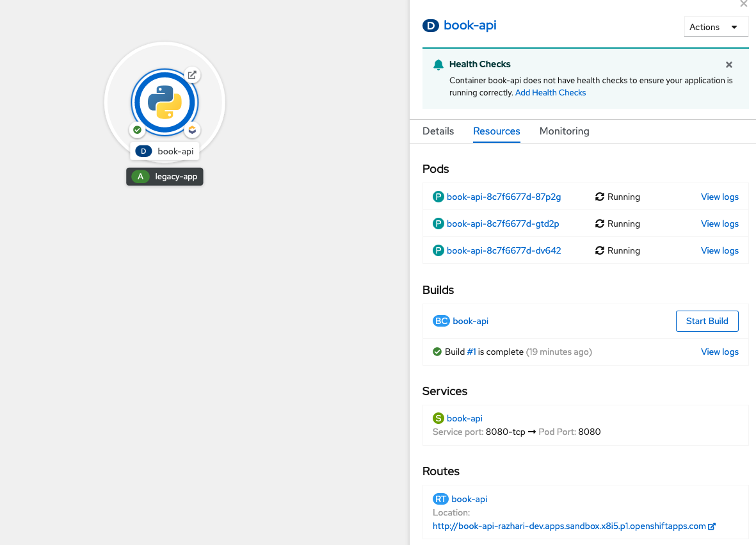Open the Actions dropdown menu

[x=716, y=27]
